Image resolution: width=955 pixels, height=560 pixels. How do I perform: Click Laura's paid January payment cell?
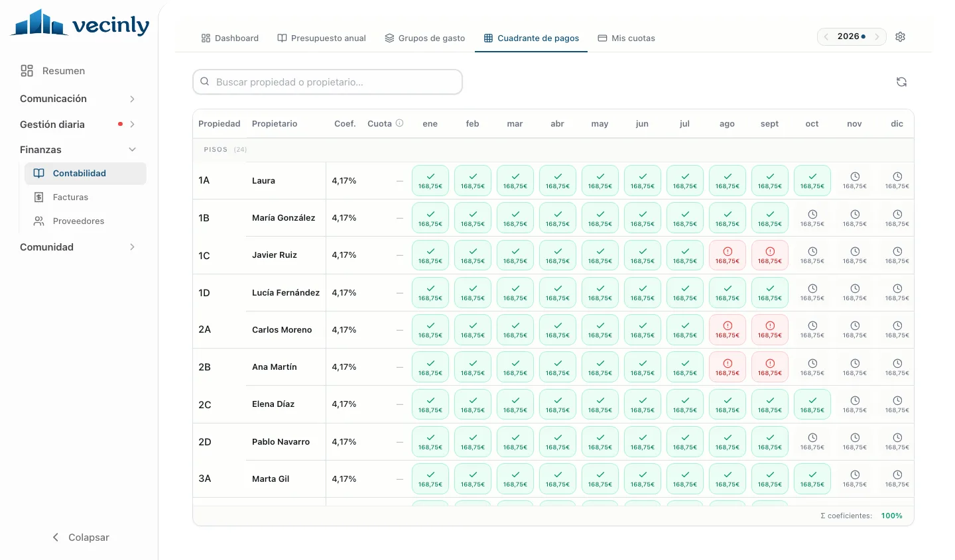[x=430, y=180]
